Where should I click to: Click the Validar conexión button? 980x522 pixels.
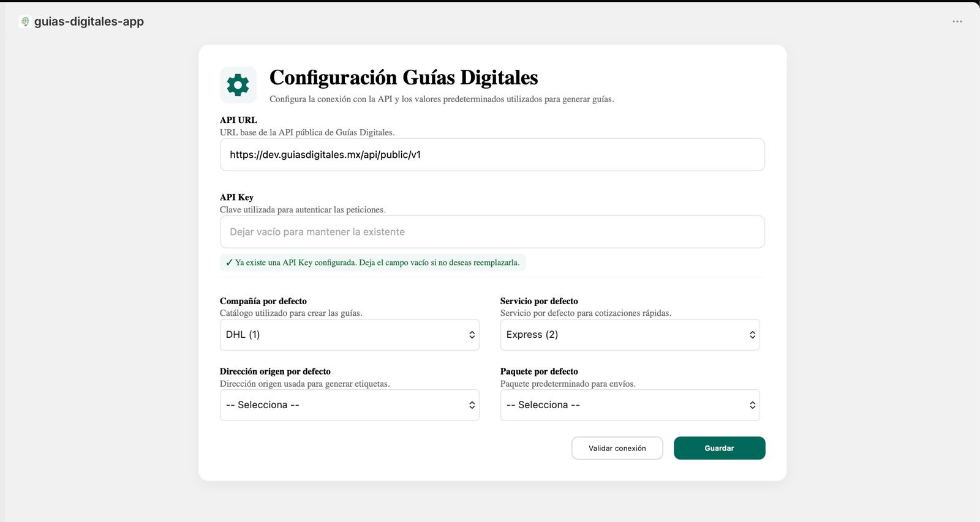[617, 448]
